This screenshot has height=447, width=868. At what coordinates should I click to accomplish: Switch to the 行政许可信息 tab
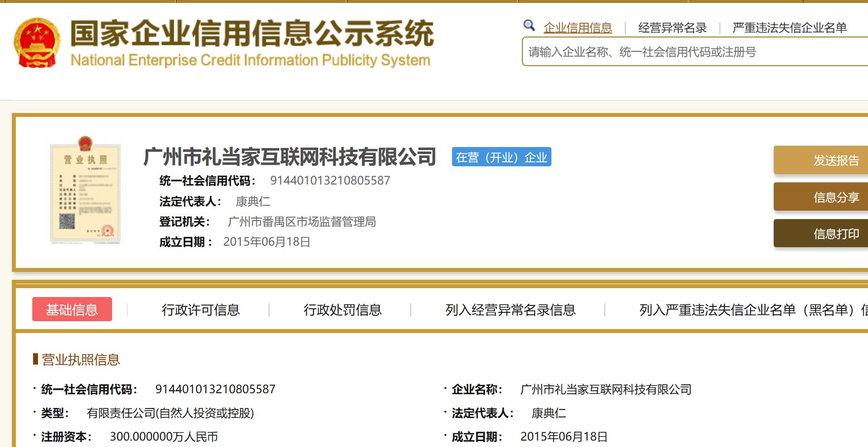[x=202, y=310]
